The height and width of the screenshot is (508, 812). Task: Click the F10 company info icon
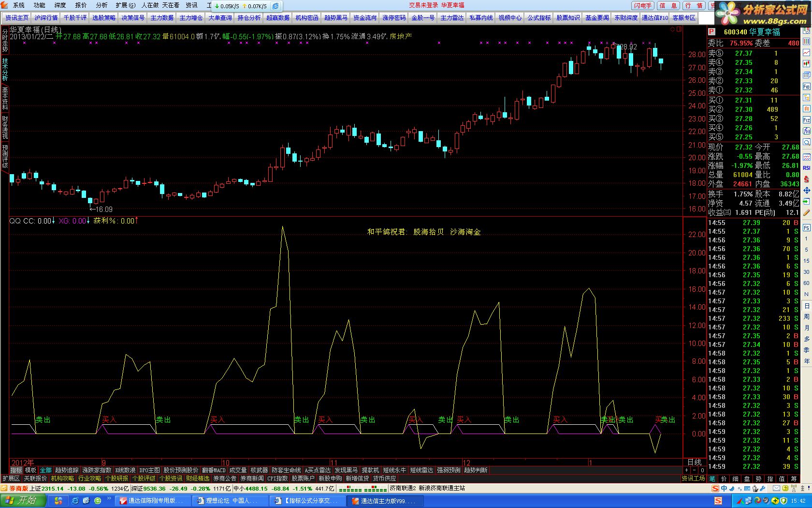click(x=806, y=87)
